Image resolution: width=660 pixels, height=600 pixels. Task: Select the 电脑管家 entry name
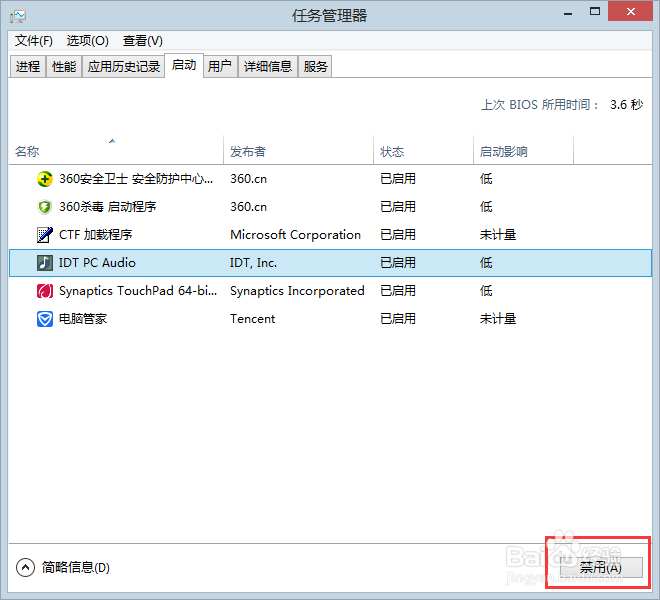(x=83, y=319)
